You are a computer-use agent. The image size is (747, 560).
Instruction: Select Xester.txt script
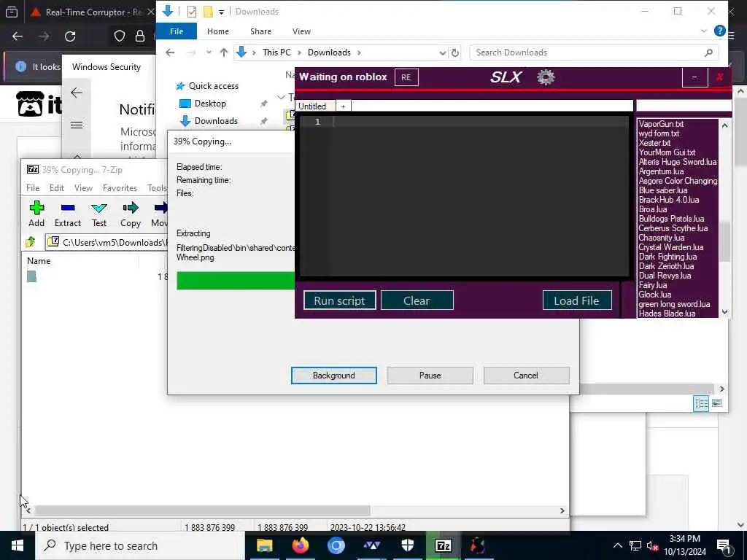(654, 143)
